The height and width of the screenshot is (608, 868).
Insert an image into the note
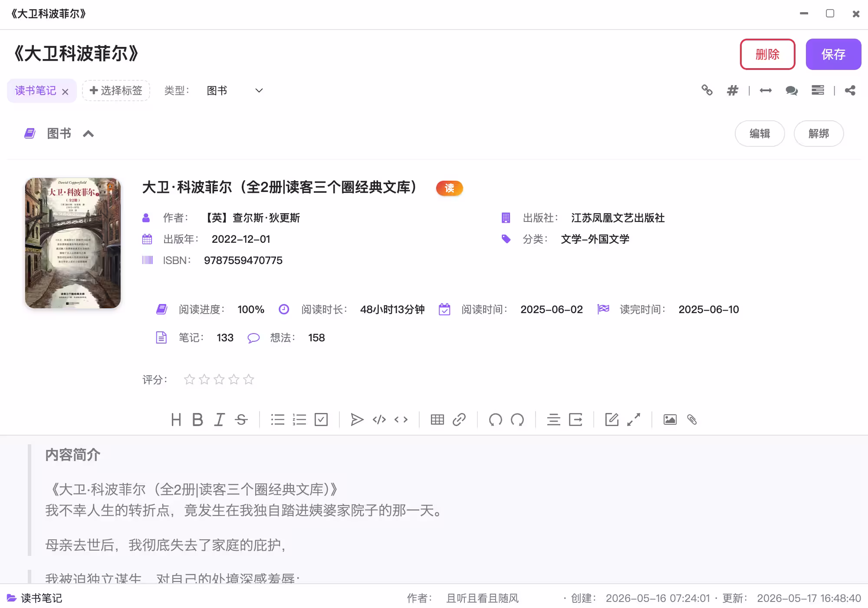[x=670, y=420]
